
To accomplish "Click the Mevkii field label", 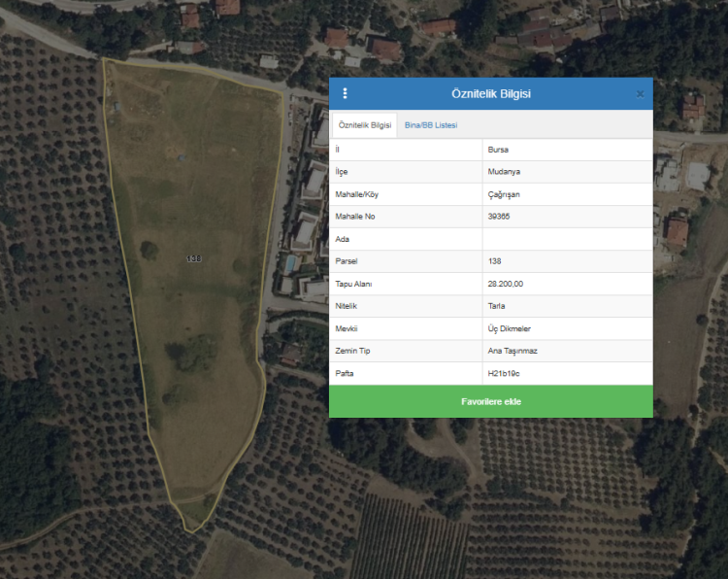I will [x=346, y=328].
